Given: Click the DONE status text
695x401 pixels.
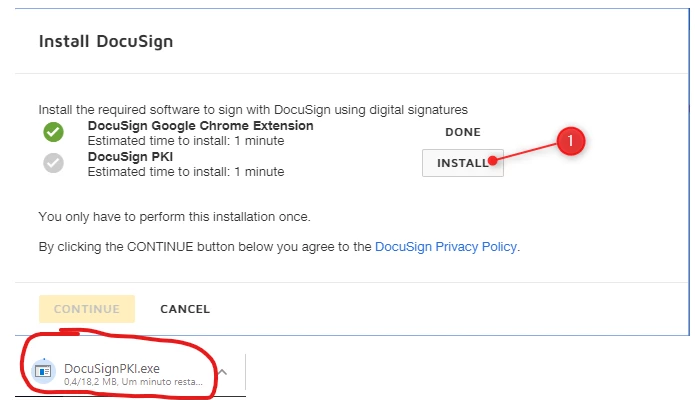Looking at the screenshot, I should [463, 132].
